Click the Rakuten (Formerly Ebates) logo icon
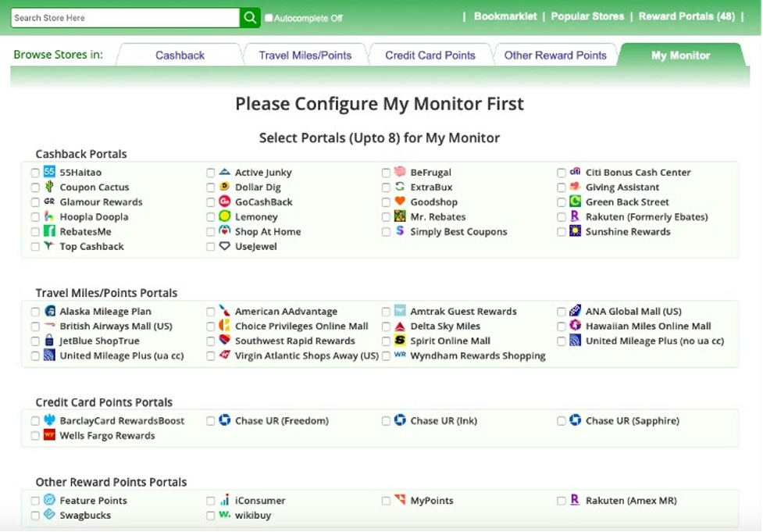763x532 pixels. 575,216
